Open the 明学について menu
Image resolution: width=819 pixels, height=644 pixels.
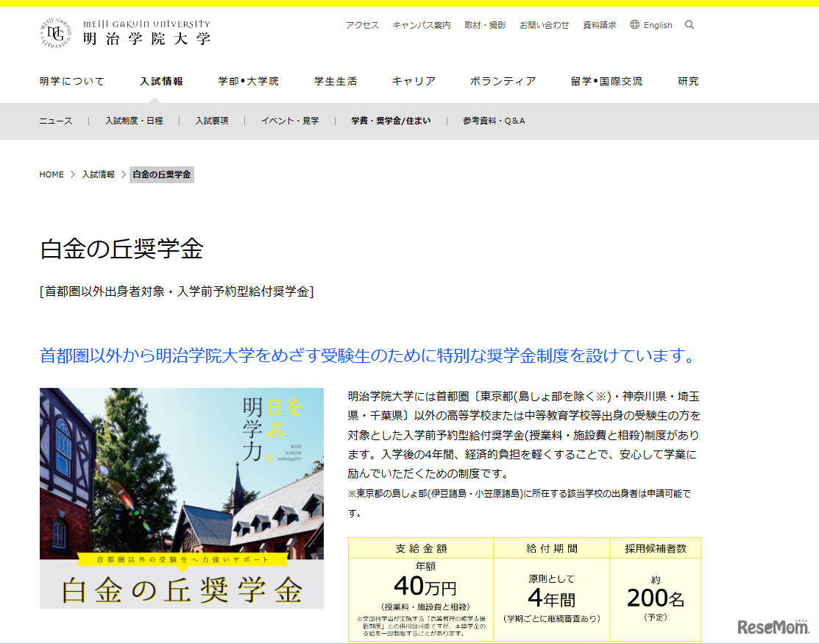72,82
